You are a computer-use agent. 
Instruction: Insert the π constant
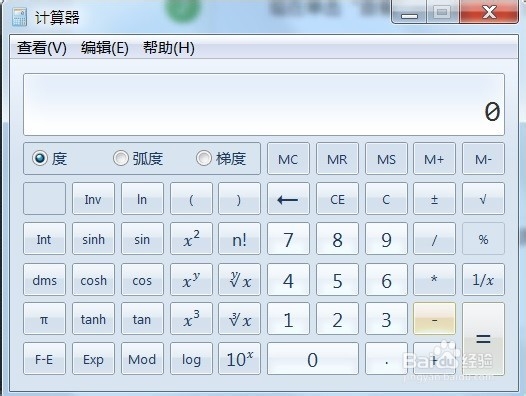click(x=44, y=318)
